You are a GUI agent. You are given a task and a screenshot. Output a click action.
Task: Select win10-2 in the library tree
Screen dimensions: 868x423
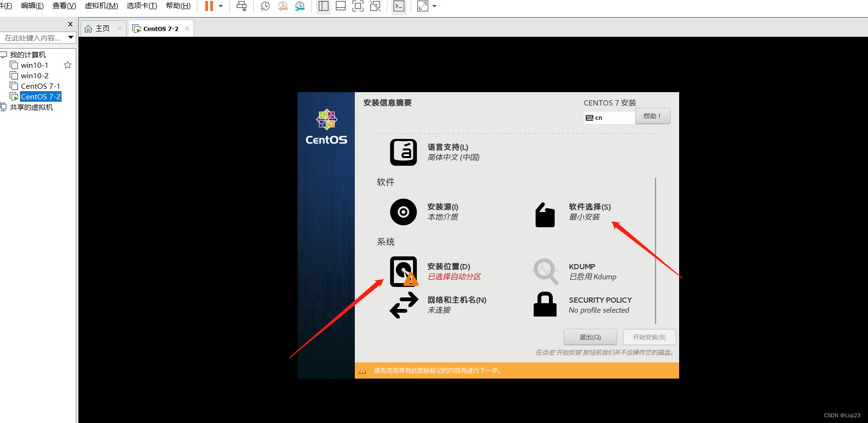point(34,75)
